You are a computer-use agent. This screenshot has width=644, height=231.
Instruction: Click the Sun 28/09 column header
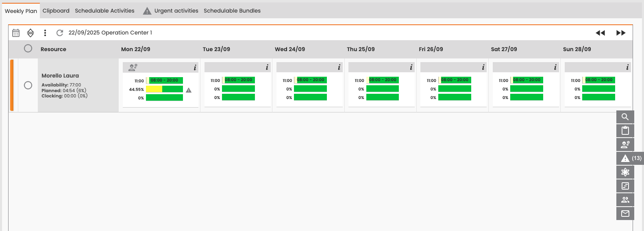[x=577, y=49]
